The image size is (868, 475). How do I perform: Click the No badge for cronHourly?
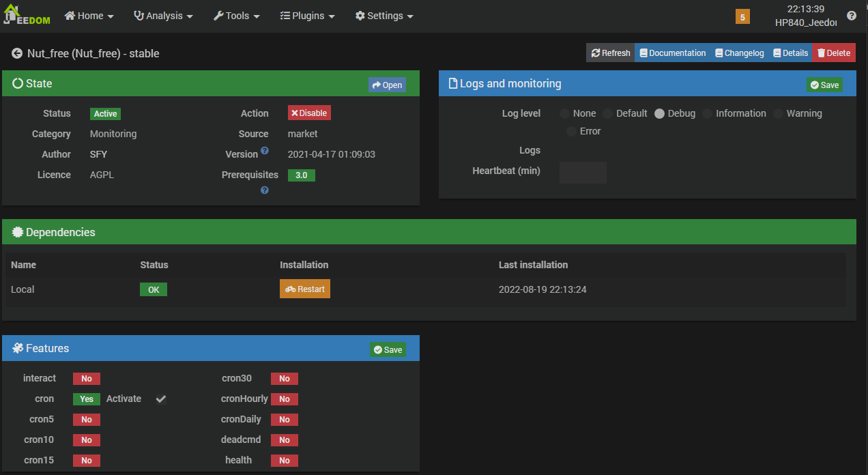click(x=285, y=399)
